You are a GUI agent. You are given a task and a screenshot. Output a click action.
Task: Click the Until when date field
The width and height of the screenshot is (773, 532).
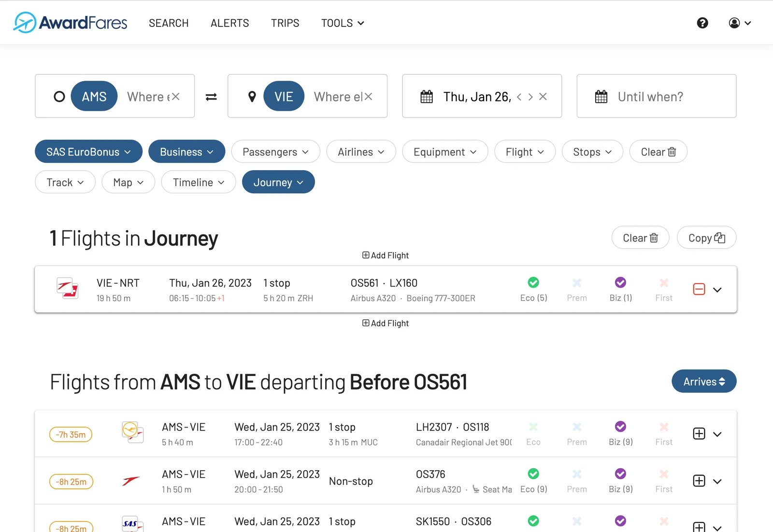pos(657,96)
